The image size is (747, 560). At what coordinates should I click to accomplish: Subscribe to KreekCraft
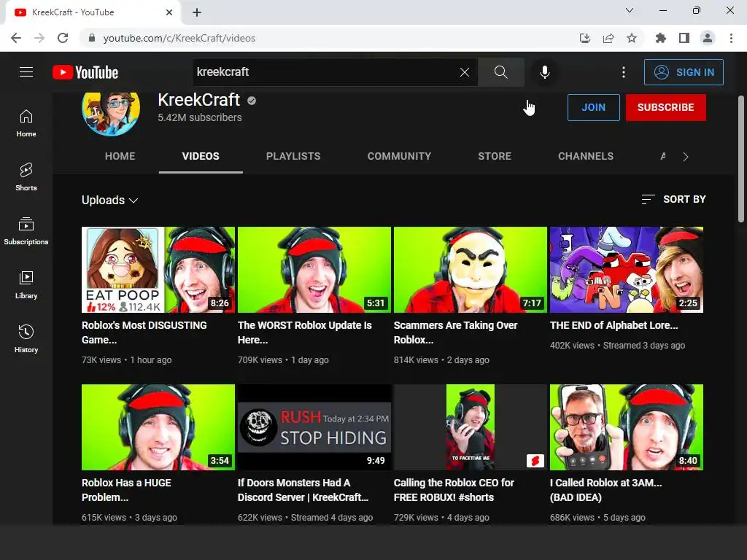click(665, 107)
